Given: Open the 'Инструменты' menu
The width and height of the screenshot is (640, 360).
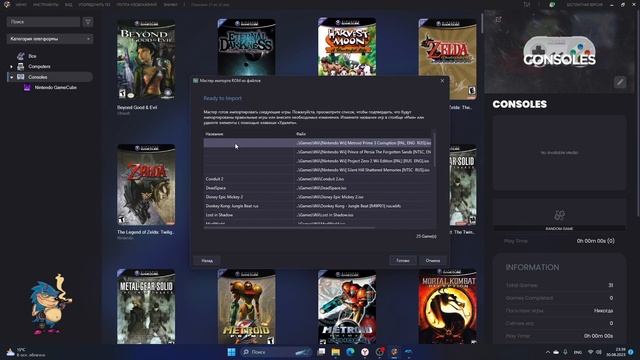Looking at the screenshot, I should click(46, 4).
